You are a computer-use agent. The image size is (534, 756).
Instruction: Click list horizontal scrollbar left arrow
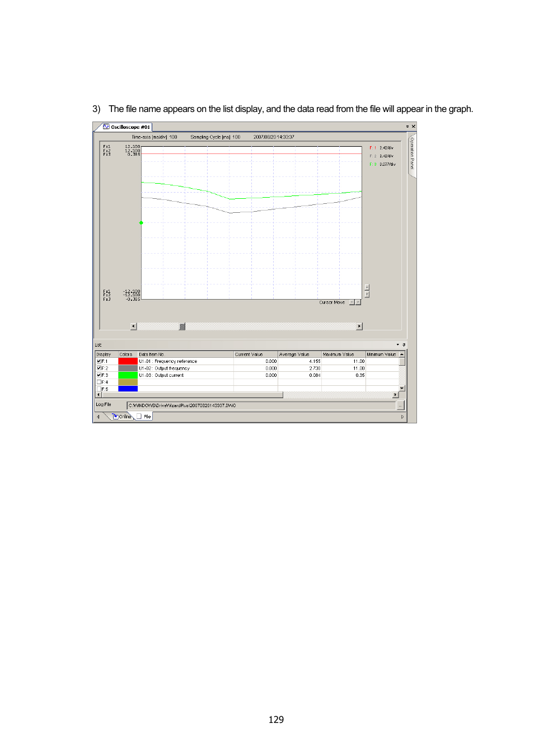(99, 395)
